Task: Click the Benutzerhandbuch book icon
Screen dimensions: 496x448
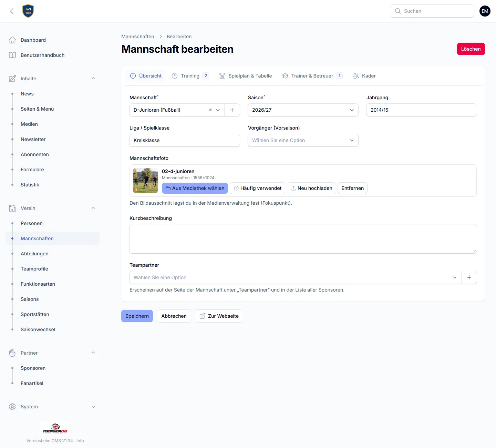Action: point(12,55)
